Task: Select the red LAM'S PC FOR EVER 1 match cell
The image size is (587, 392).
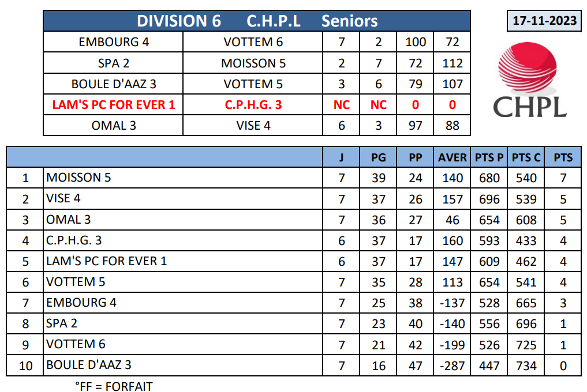Action: pos(114,105)
